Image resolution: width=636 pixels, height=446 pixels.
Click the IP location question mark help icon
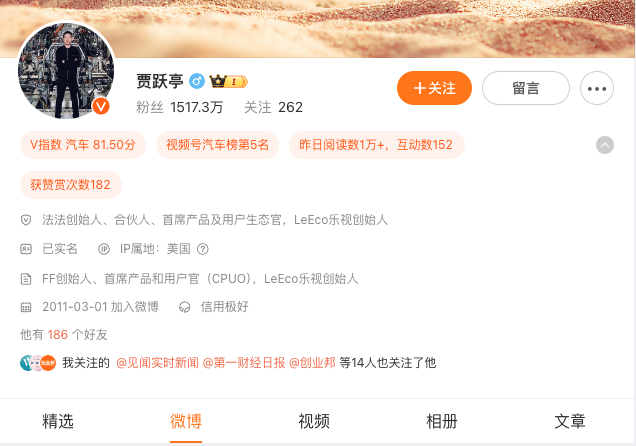pos(202,249)
